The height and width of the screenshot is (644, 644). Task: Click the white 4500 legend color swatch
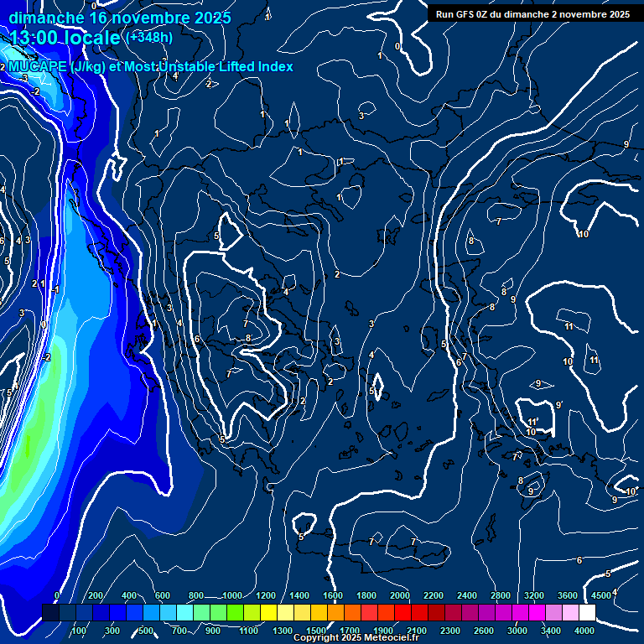[x=587, y=613]
